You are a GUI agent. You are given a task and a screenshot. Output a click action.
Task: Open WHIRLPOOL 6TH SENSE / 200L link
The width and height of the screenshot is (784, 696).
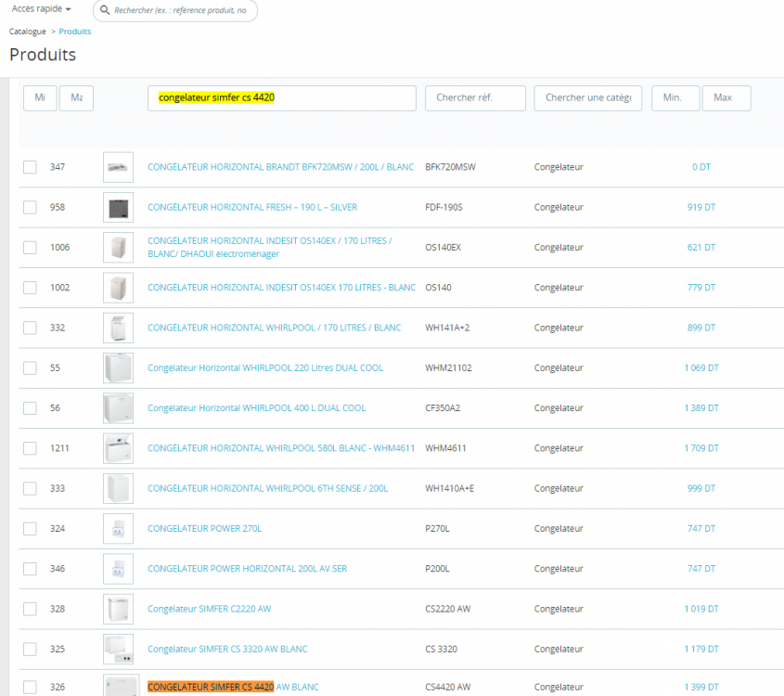(x=267, y=488)
